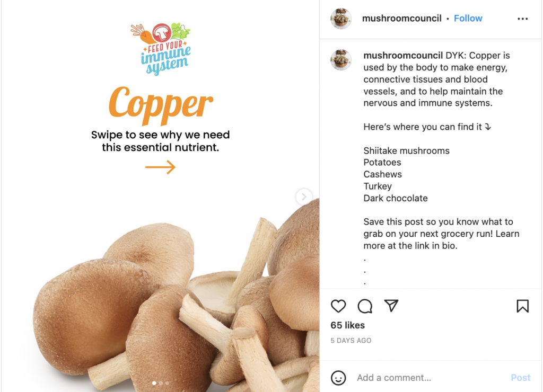This screenshot has width=543, height=392.
Task: Click the Feed Your Immune System logo
Action: [x=161, y=49]
